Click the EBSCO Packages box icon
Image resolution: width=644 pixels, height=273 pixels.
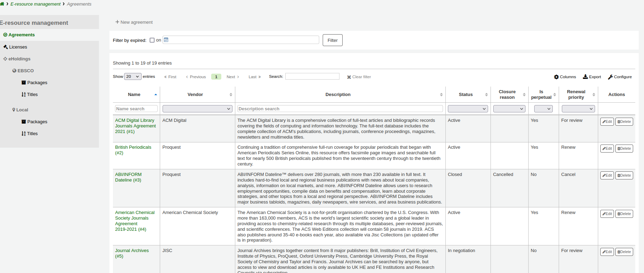coord(24,83)
